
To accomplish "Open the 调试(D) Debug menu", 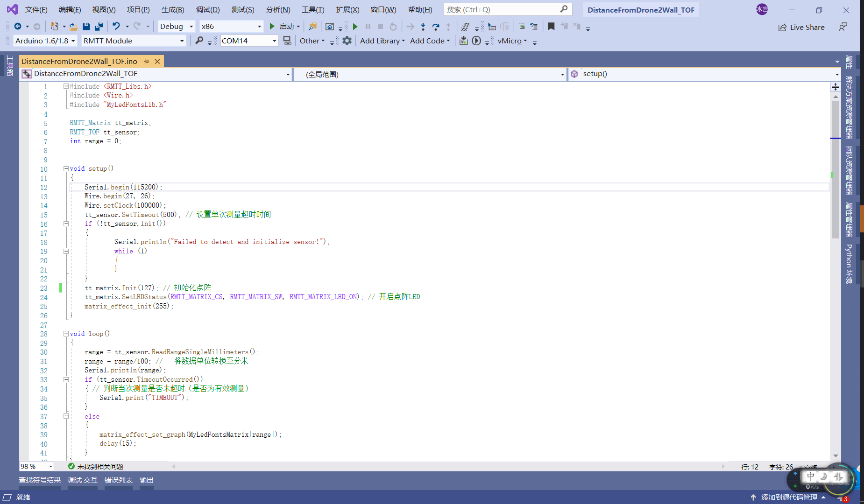I will tap(208, 9).
